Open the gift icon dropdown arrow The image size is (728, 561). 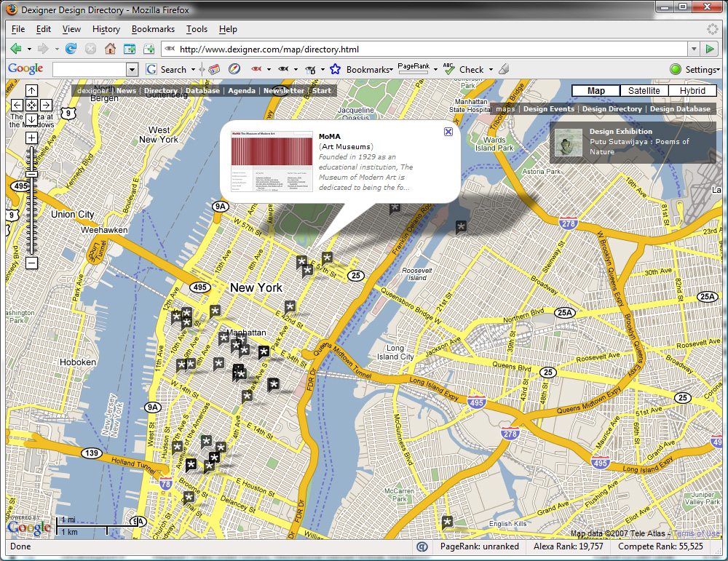(323, 70)
